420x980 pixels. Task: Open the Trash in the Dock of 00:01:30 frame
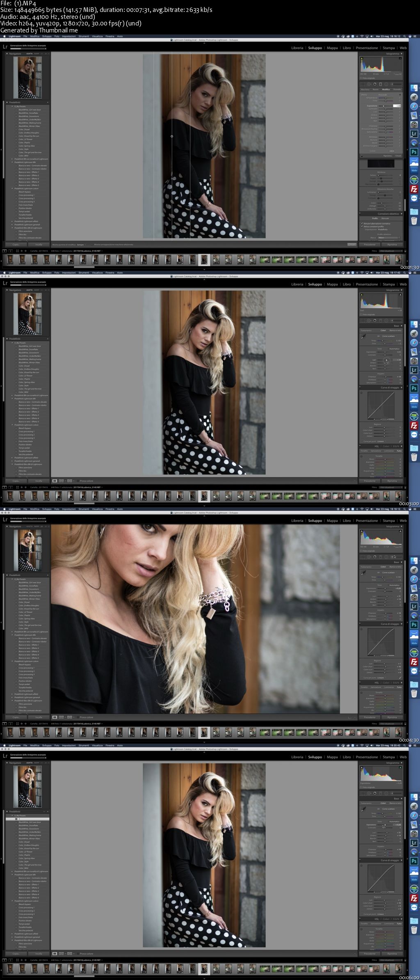[x=414, y=221]
